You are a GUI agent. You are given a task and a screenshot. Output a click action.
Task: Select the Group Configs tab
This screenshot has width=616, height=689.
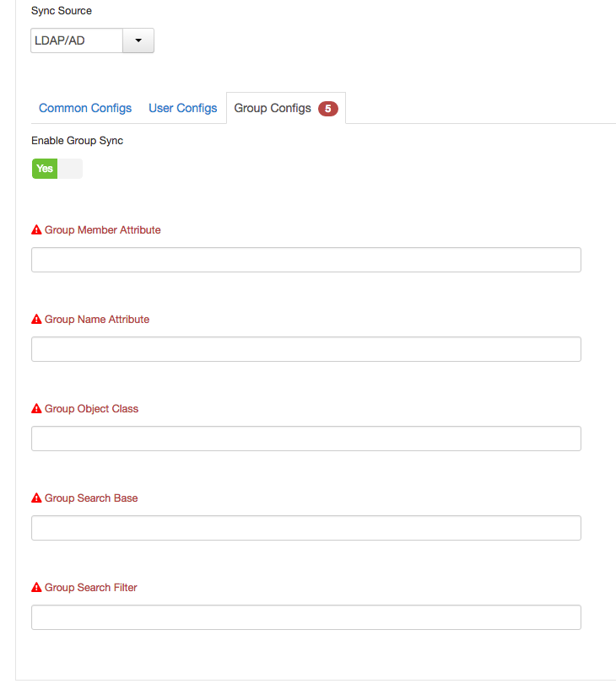(273, 109)
